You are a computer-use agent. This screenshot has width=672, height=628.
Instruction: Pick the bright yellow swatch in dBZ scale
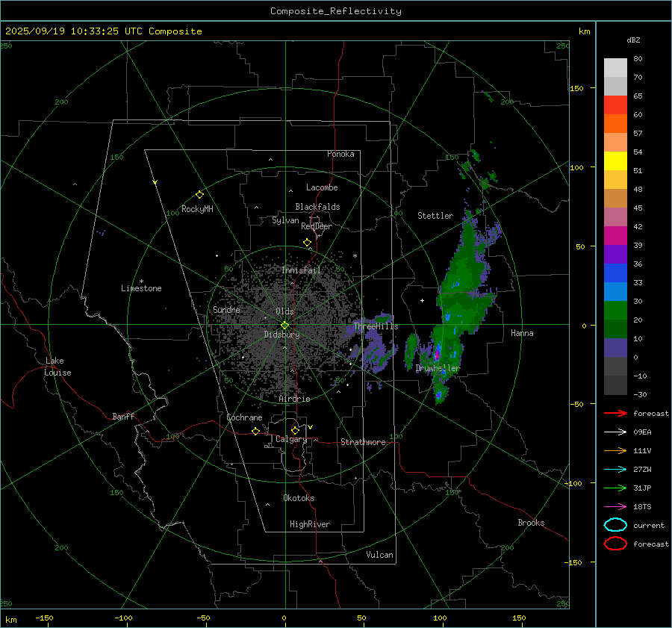[615, 161]
